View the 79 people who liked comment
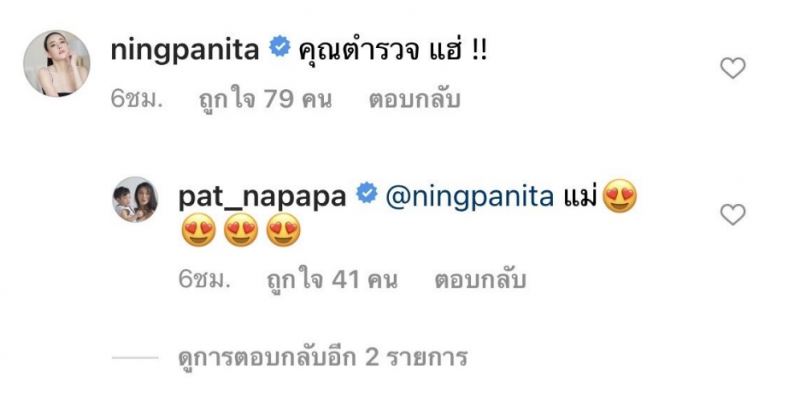800x395 pixels. pos(265,100)
